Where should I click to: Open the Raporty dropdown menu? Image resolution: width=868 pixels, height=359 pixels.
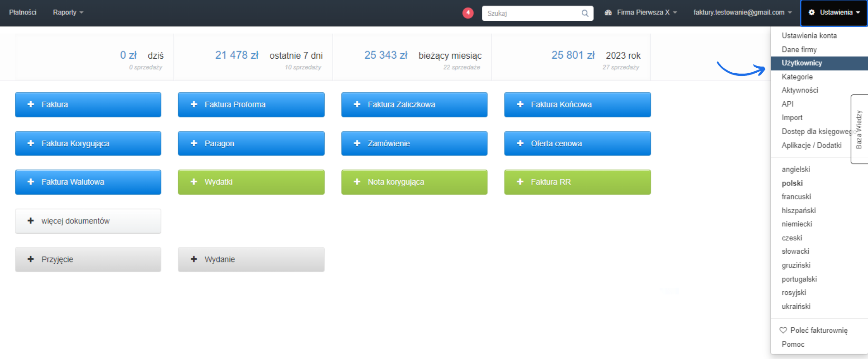(x=68, y=13)
